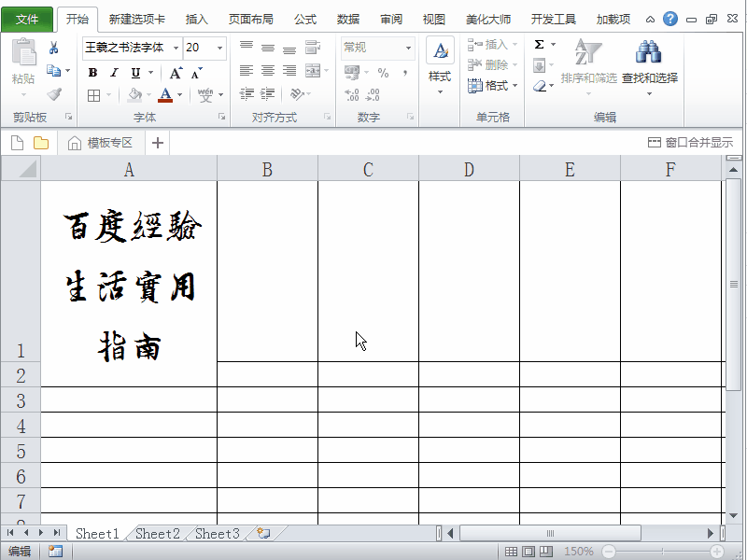747x560 pixels.
Task: Align text left
Action: coord(247,71)
